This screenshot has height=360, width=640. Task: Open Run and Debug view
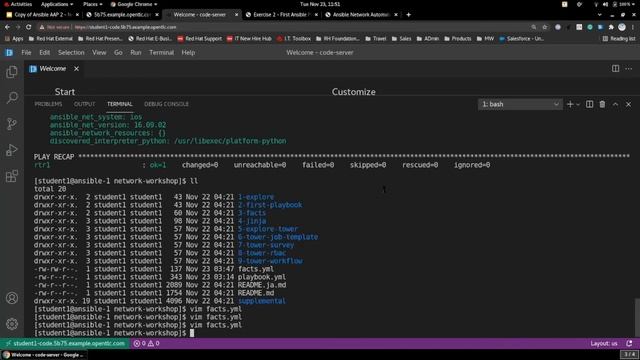click(x=12, y=150)
